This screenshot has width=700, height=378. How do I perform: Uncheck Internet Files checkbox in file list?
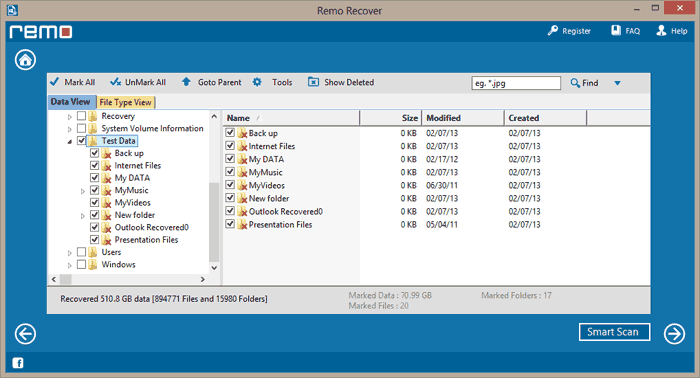[x=230, y=145]
